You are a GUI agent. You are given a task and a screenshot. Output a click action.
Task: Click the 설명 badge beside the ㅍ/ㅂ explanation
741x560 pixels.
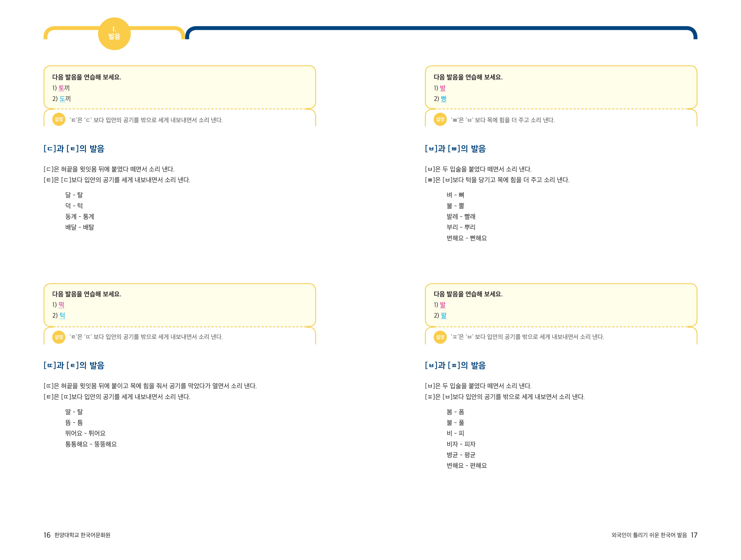[x=440, y=337]
